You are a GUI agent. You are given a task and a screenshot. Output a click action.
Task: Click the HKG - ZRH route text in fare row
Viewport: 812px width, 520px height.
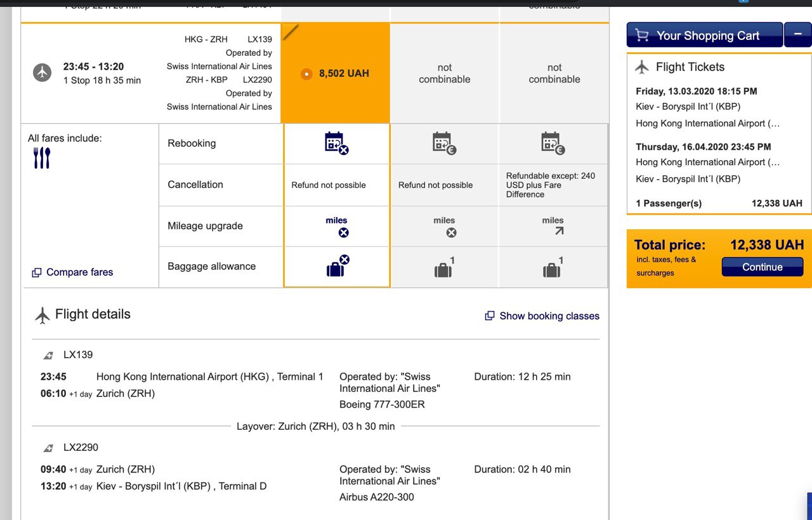coord(206,39)
